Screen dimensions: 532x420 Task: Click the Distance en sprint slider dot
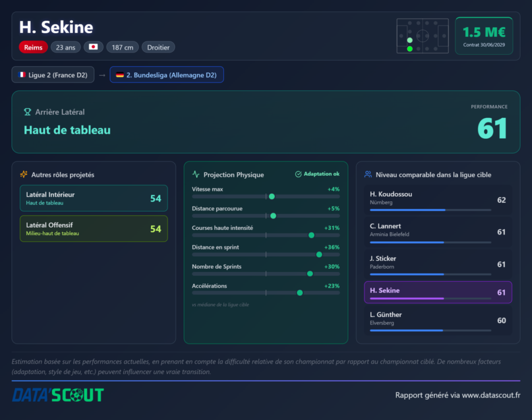(x=319, y=254)
